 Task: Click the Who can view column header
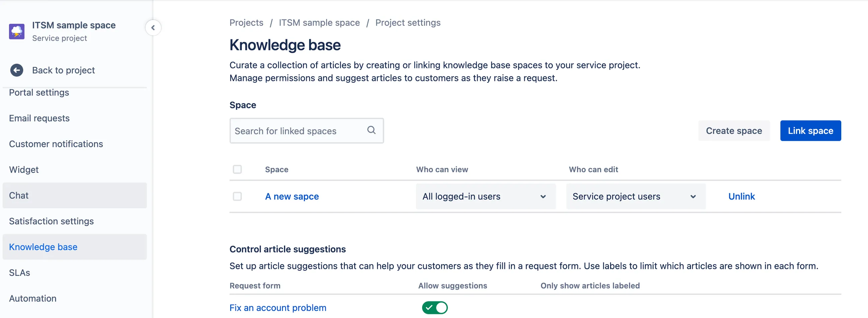[442, 170]
